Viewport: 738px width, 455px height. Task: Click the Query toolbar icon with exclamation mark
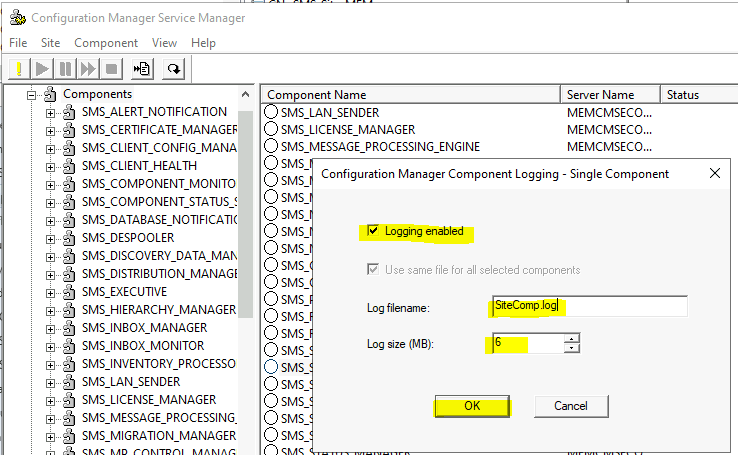(x=19, y=69)
